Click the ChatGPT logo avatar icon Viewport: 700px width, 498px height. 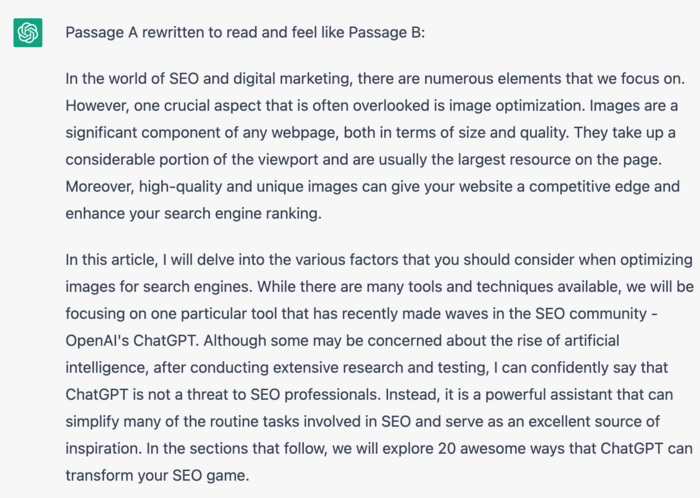click(27, 32)
